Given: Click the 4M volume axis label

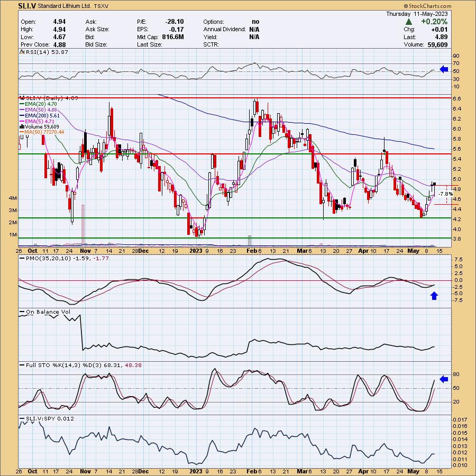Looking at the screenshot, I should pos(13,198).
